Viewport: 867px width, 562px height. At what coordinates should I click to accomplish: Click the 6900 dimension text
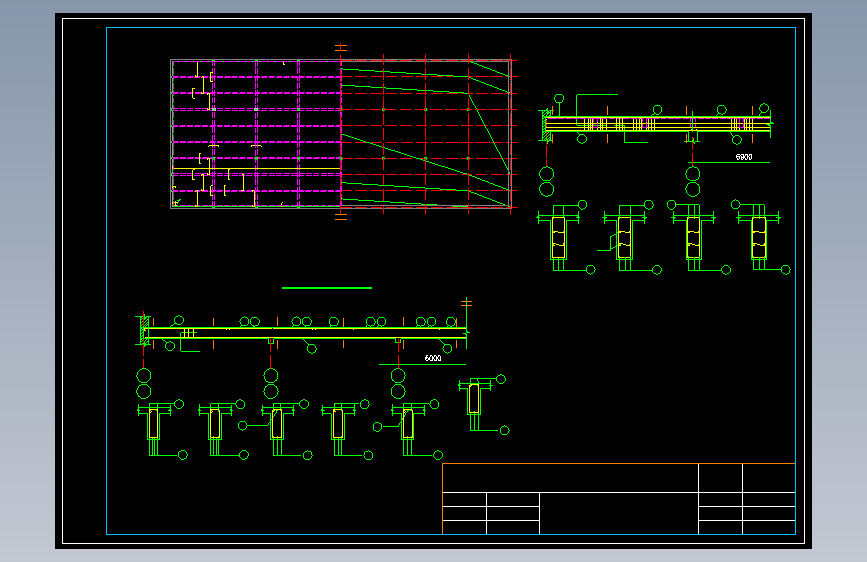744,157
